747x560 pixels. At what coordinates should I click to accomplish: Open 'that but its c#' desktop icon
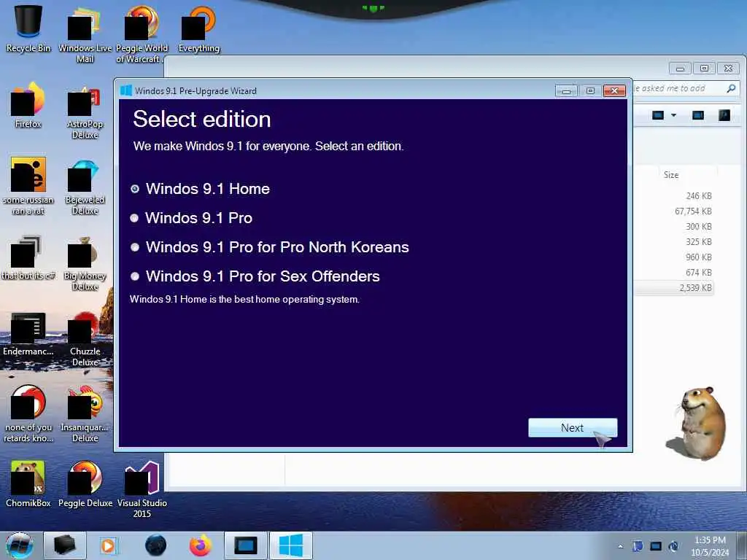tap(28, 257)
